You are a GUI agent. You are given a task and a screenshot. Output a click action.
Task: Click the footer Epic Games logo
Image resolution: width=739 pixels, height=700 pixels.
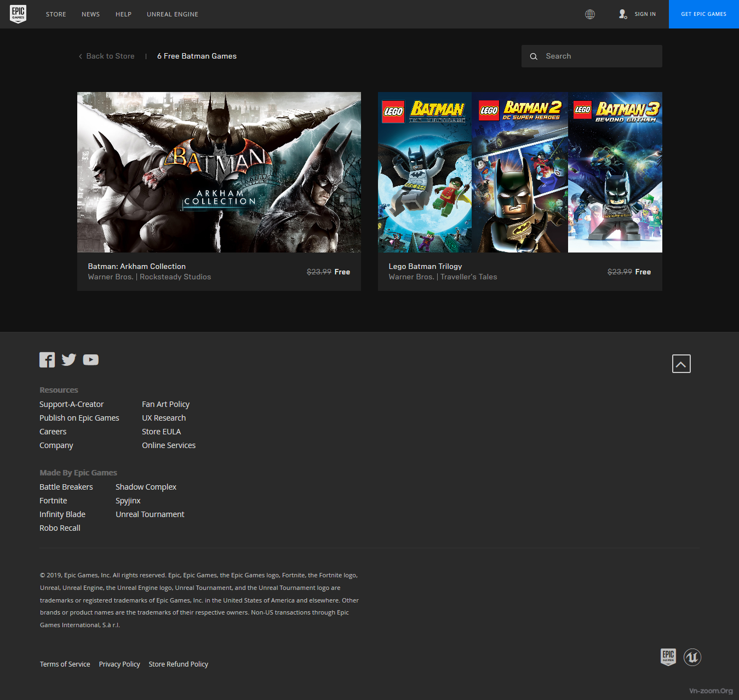[668, 657]
